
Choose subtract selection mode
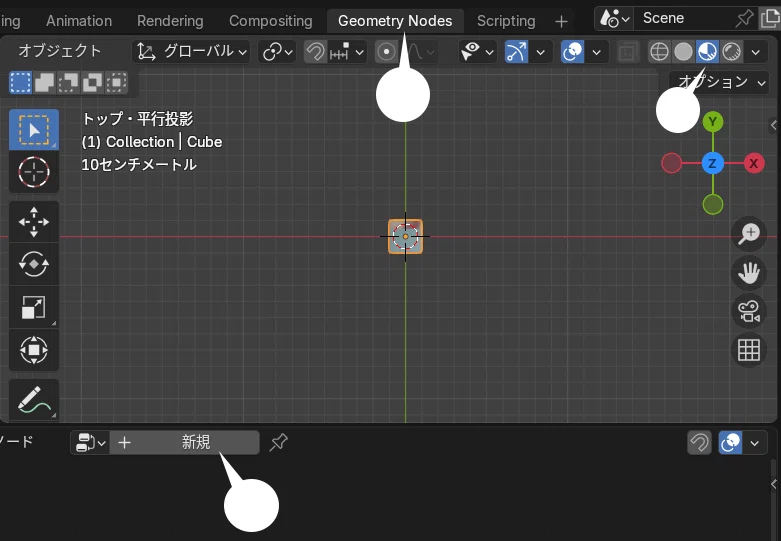68,82
